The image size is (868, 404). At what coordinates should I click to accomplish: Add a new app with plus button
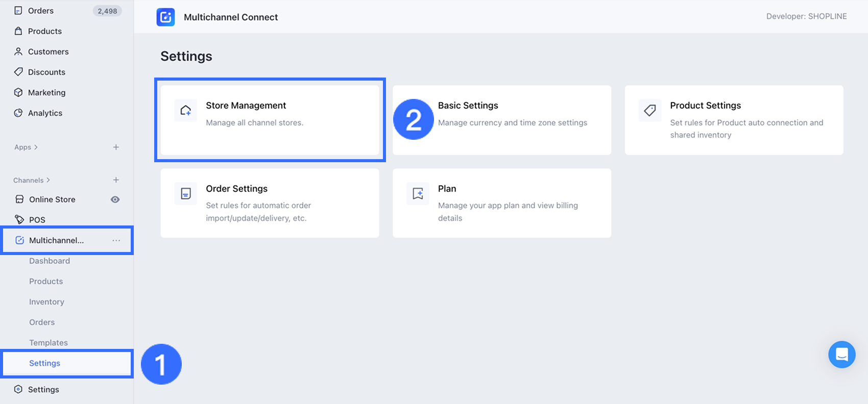(x=116, y=147)
